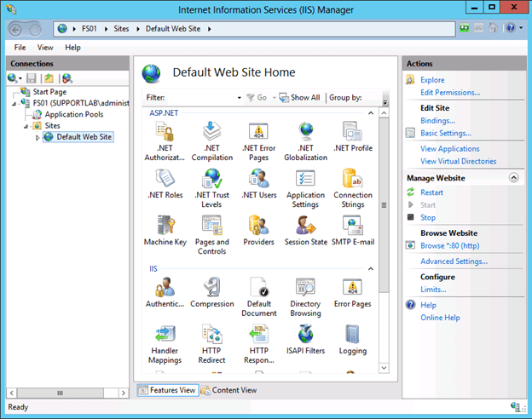
Task: Click the Save icon in Connections toolbar
Action: pos(32,78)
